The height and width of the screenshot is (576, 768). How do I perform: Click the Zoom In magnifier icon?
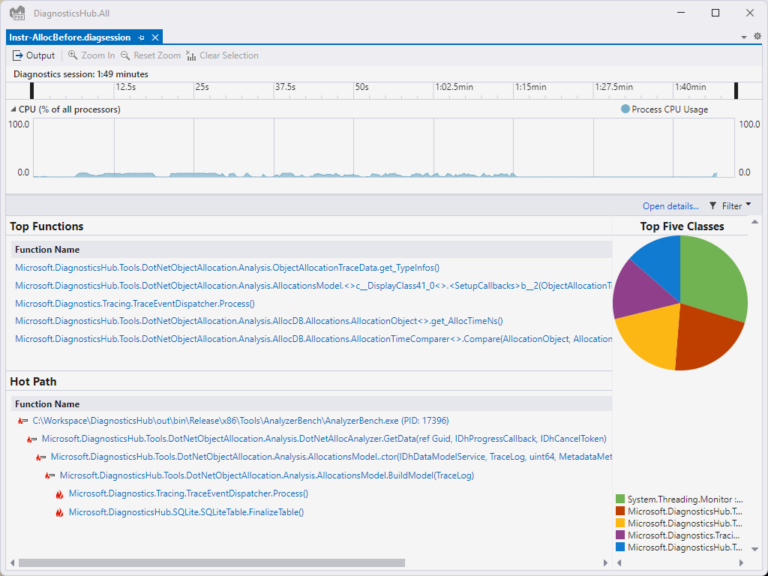pos(73,56)
